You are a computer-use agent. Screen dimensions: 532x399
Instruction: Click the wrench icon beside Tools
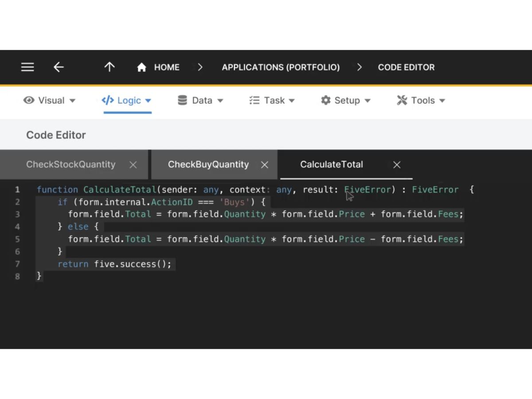(x=402, y=100)
